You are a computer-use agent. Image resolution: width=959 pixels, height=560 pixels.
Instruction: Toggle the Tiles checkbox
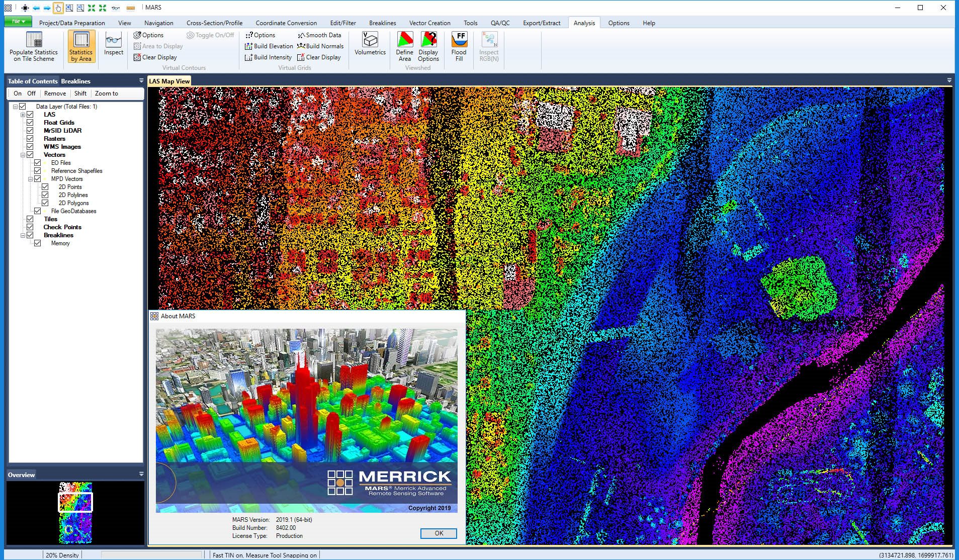pos(30,219)
